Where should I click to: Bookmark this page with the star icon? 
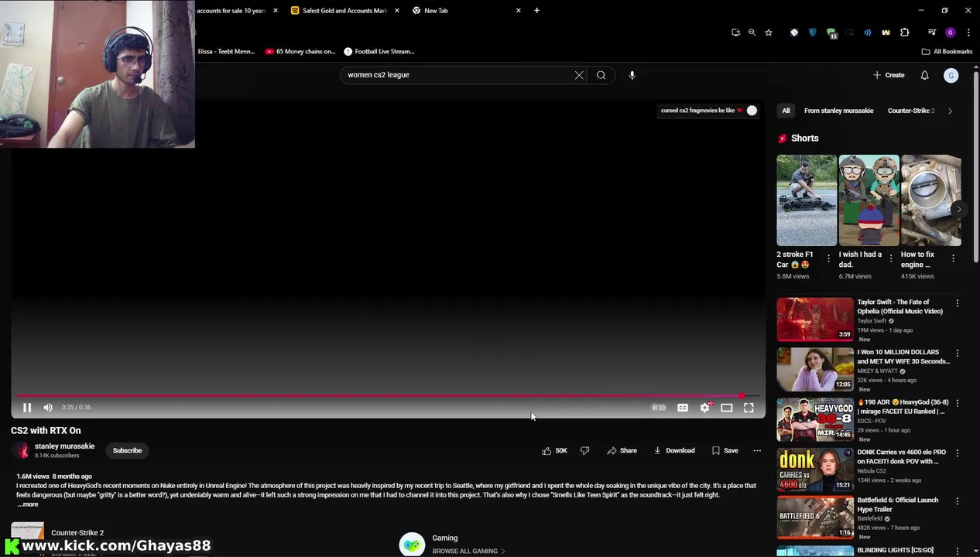(768, 32)
